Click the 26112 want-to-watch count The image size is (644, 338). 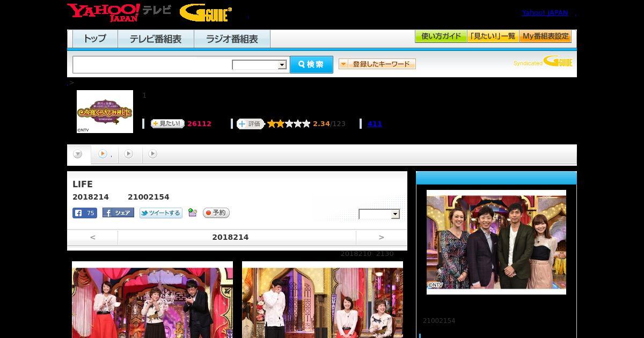(x=199, y=124)
